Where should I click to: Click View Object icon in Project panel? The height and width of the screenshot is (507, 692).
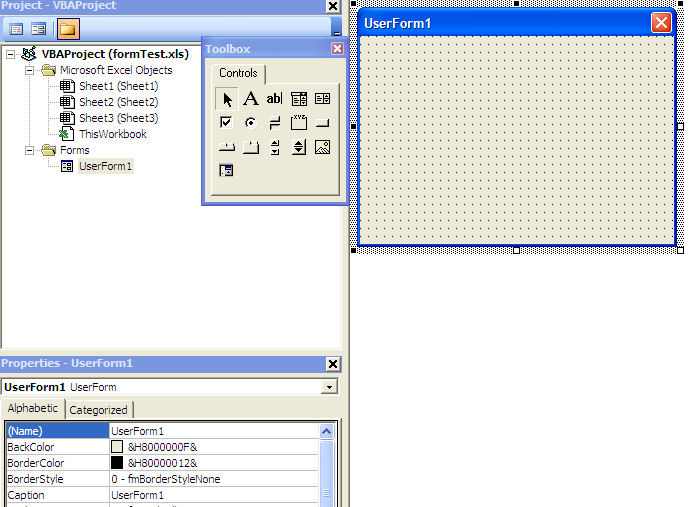click(x=39, y=29)
